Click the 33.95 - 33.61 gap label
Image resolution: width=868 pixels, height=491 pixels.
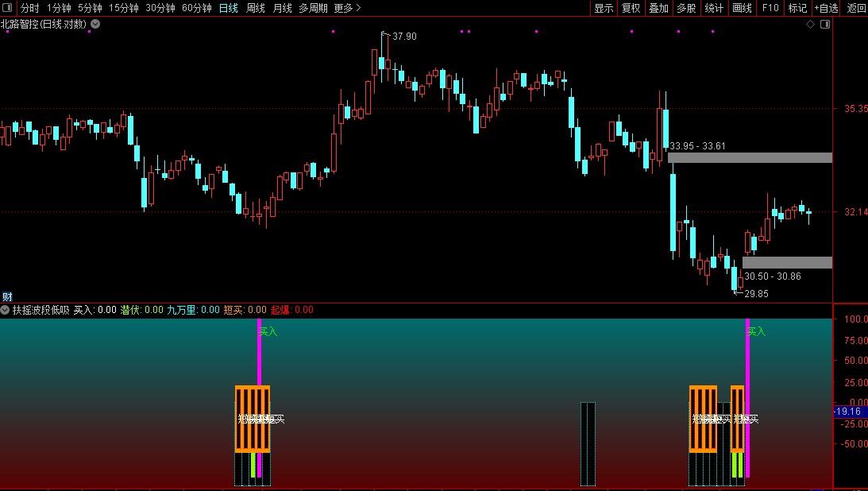(697, 146)
